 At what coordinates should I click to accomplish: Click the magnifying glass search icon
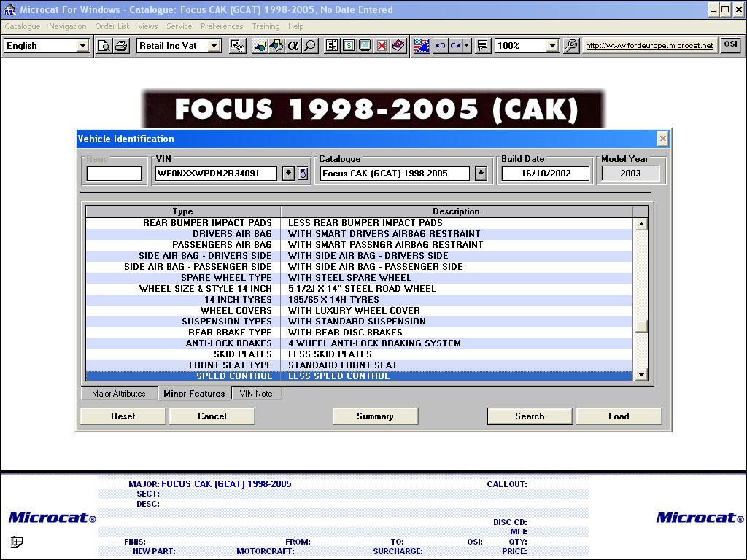click(x=310, y=45)
